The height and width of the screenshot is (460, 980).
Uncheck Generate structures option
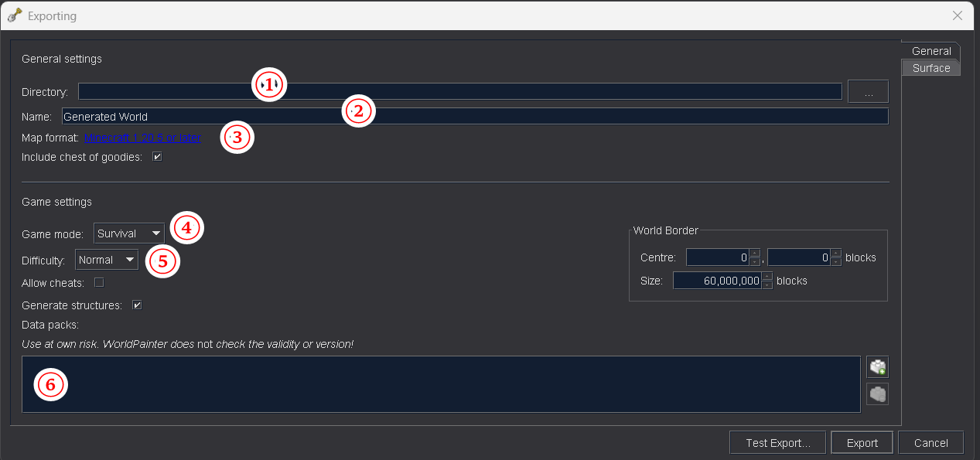click(x=137, y=305)
